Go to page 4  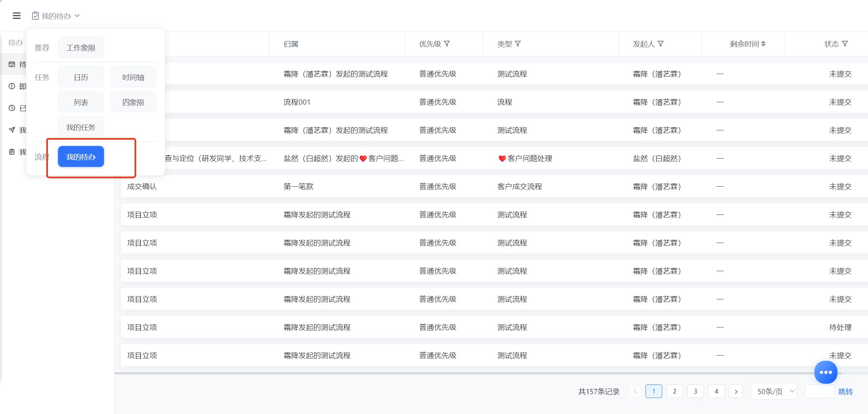click(716, 391)
